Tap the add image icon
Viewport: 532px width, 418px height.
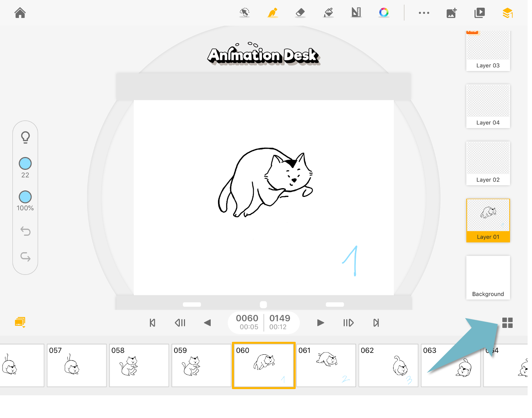(x=452, y=13)
